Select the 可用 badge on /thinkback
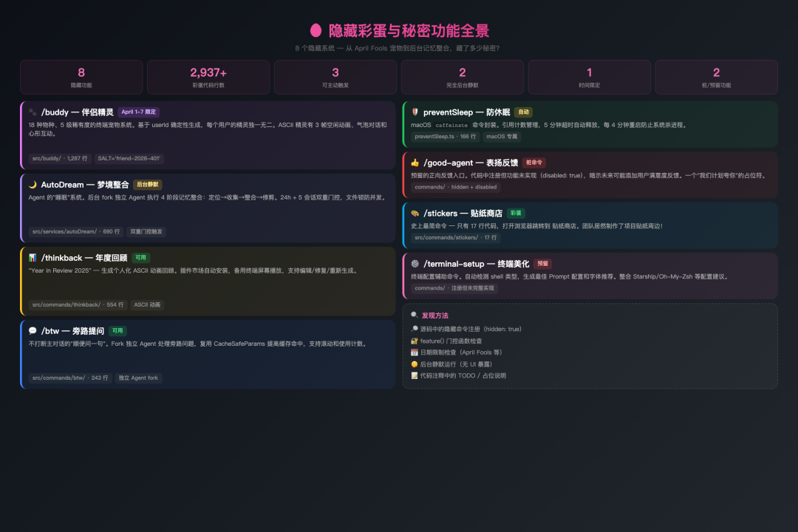Image resolution: width=798 pixels, height=532 pixels. point(140,258)
